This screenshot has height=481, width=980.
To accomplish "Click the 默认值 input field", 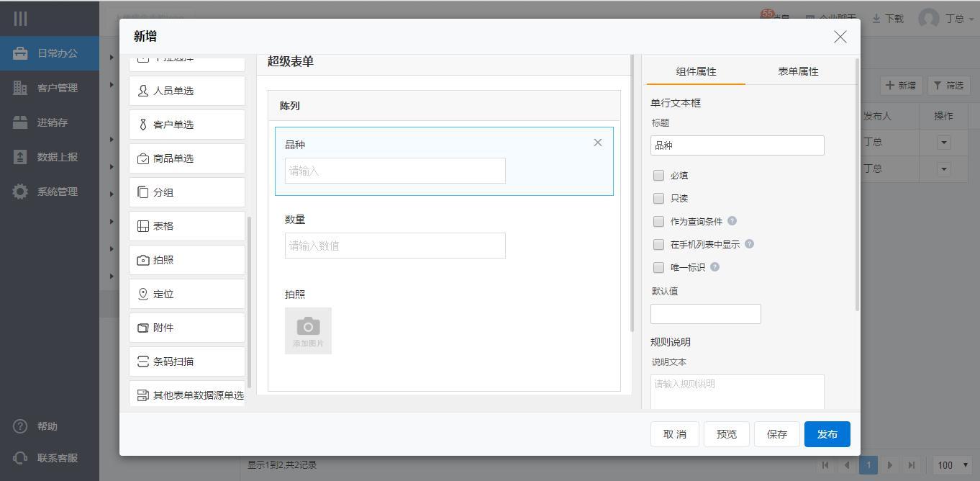I will [x=705, y=314].
